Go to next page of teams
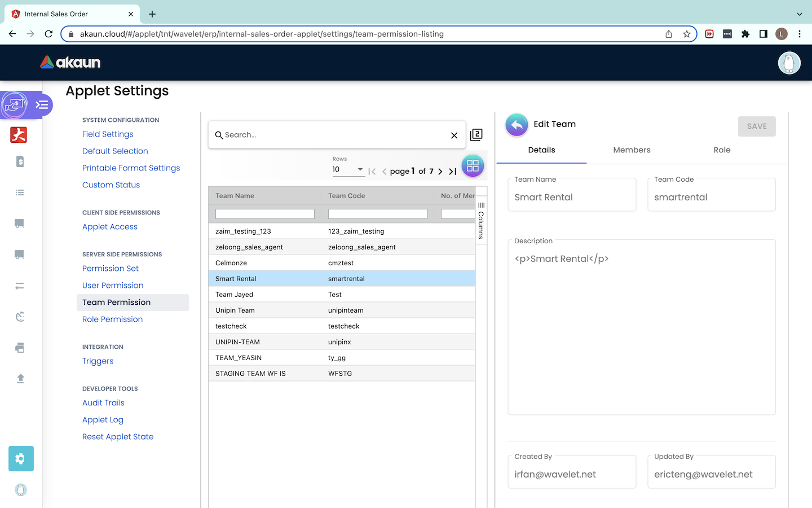Screen dimensions: 812x508 (440, 172)
